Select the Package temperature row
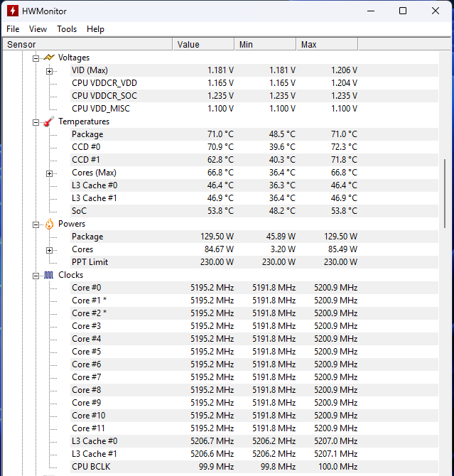 pyautogui.click(x=254, y=134)
